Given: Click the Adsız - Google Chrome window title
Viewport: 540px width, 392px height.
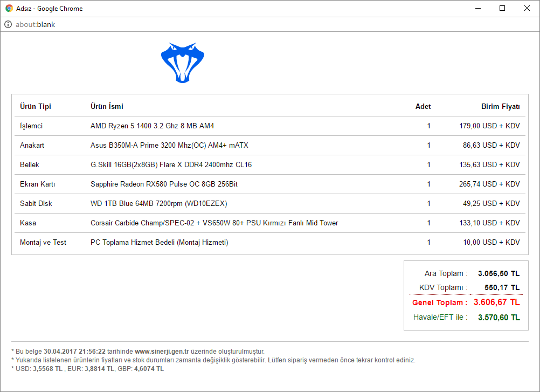Looking at the screenshot, I should click(x=49, y=8).
